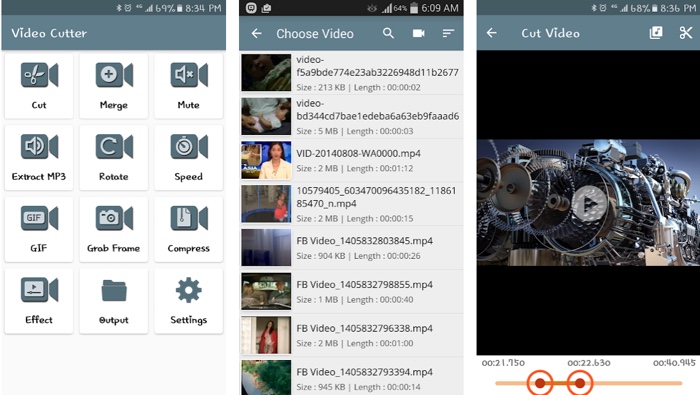700x395 pixels.
Task: Open the Speed adjustment tool
Action: (188, 158)
